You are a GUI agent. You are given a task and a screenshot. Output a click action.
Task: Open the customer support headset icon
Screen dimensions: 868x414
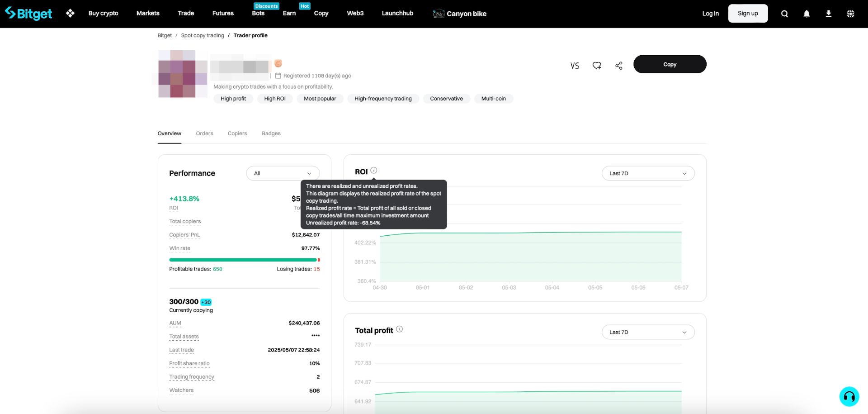tap(849, 397)
